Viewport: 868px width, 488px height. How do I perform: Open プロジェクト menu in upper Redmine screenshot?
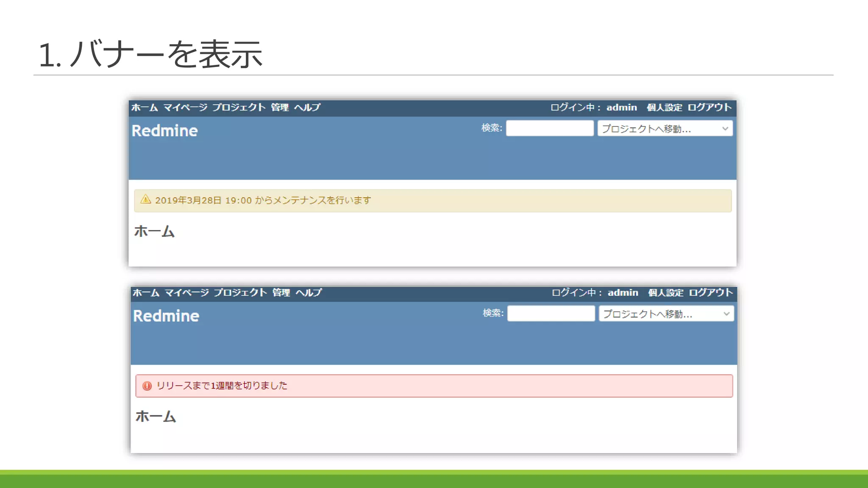coord(239,108)
